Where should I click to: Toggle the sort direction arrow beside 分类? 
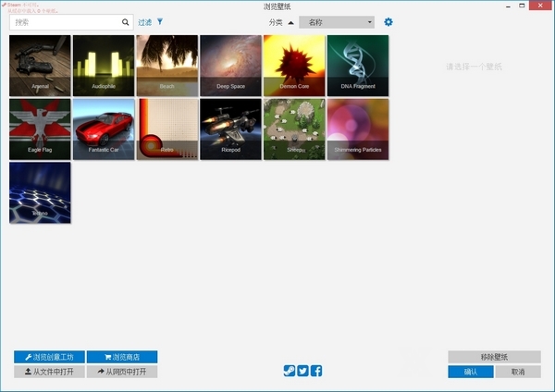(x=290, y=21)
